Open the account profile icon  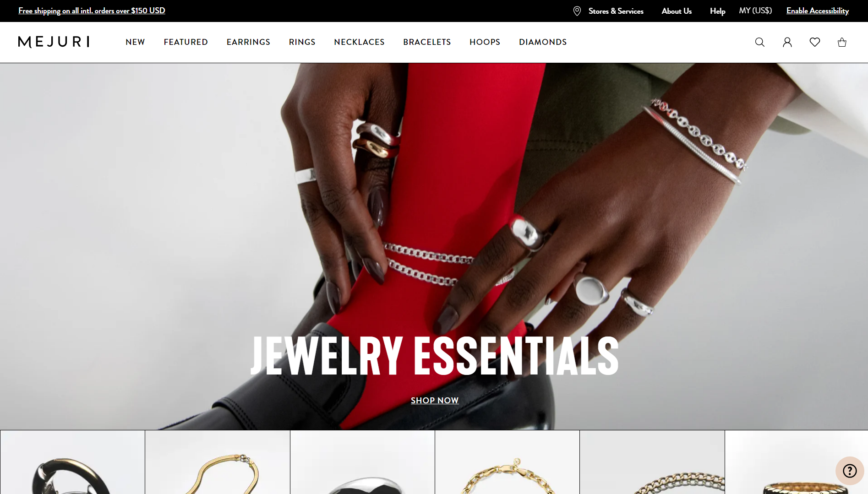click(787, 42)
